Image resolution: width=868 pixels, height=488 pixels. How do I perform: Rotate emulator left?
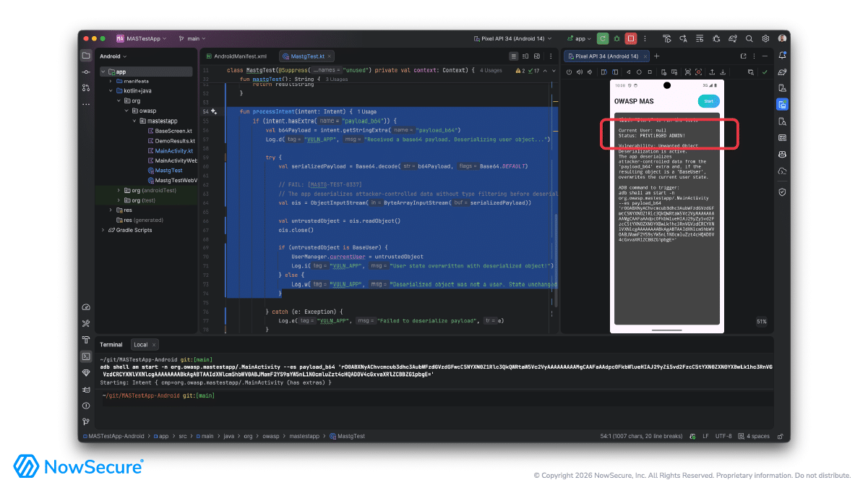click(x=603, y=72)
